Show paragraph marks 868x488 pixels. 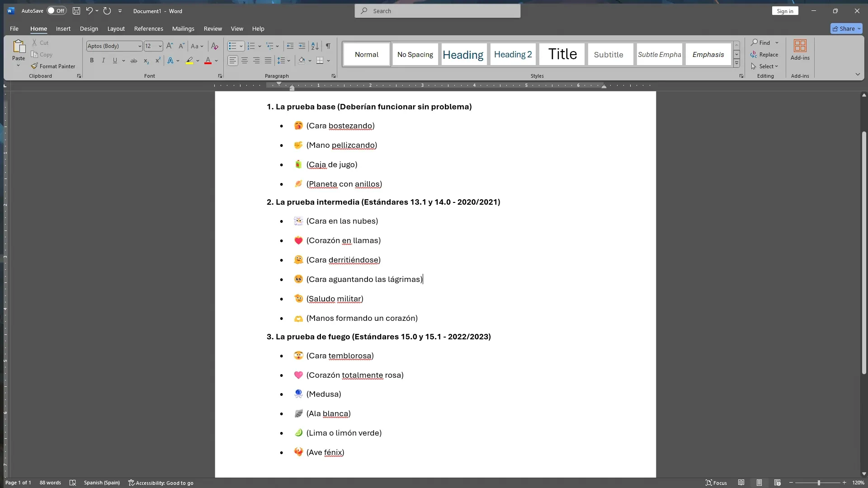pyautogui.click(x=328, y=46)
